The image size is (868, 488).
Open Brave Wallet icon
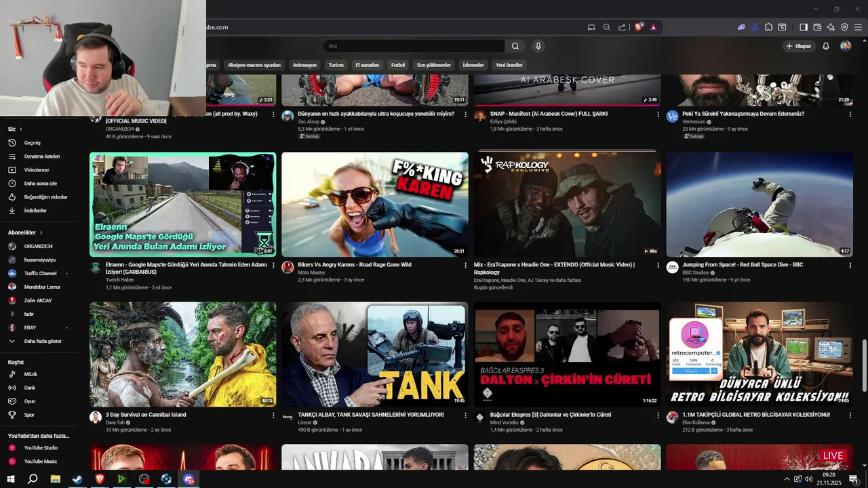(817, 27)
